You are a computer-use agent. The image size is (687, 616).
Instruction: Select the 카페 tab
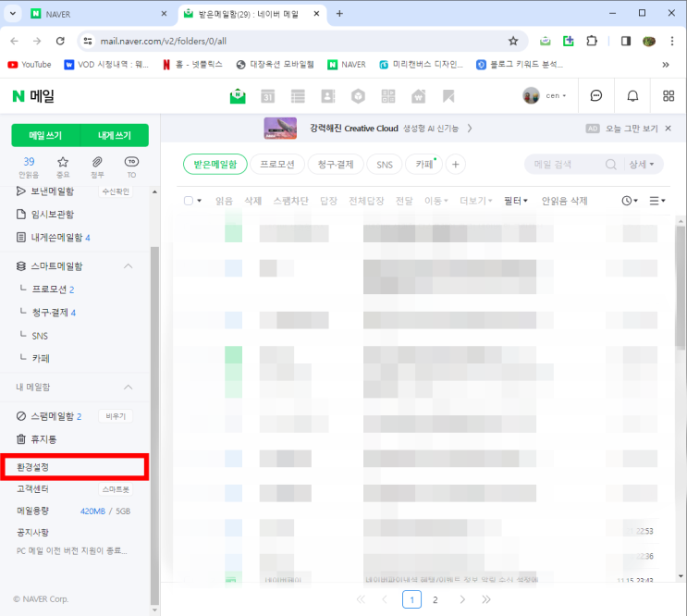[423, 165]
